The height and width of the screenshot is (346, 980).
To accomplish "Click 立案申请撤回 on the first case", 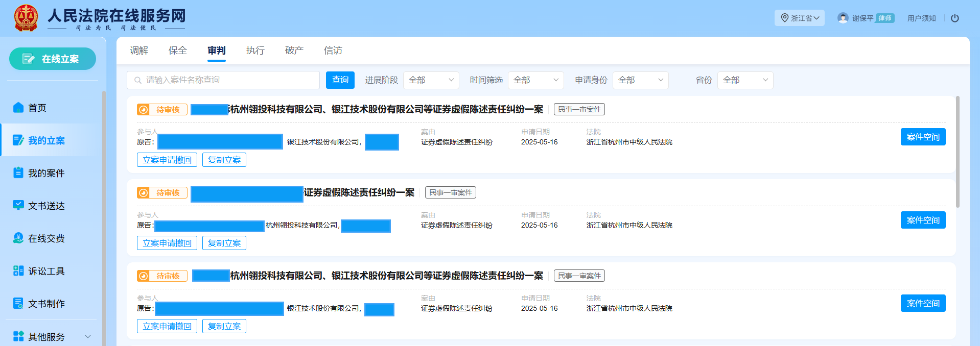I will click(x=167, y=160).
